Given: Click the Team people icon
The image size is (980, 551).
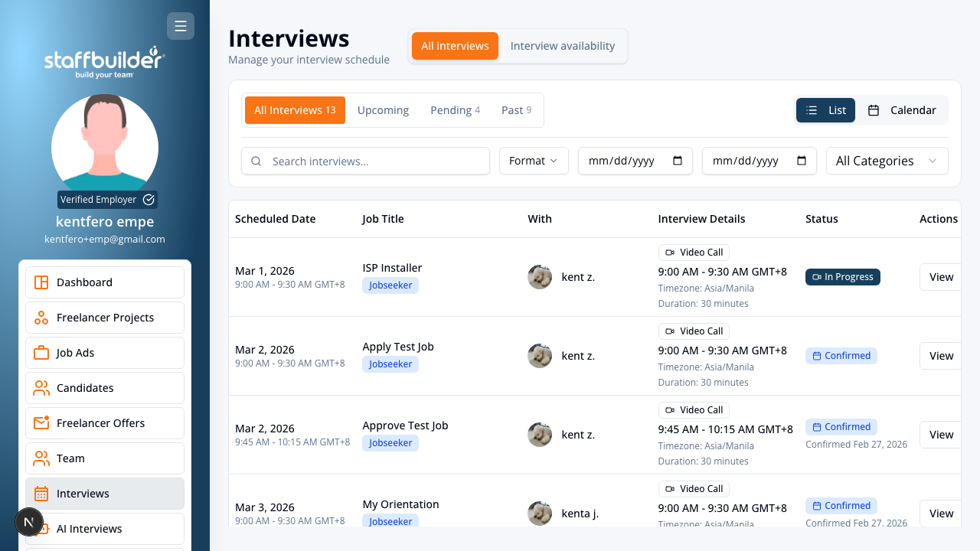Looking at the screenshot, I should point(41,458).
